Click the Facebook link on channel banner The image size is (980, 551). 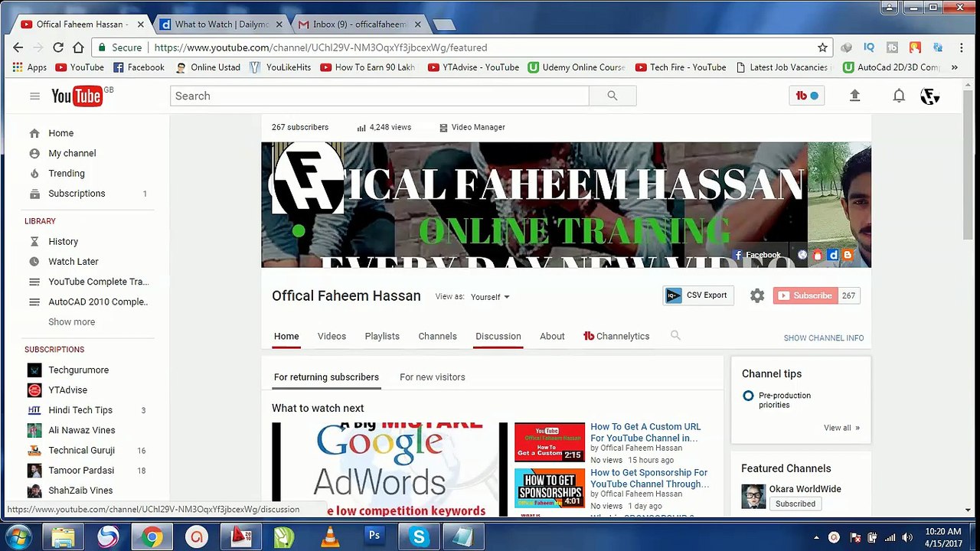click(757, 255)
